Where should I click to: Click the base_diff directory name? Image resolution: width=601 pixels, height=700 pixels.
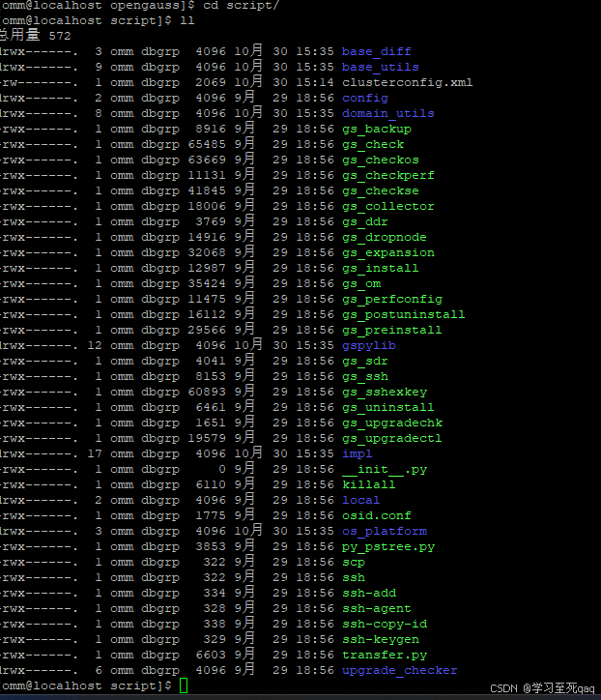(x=376, y=51)
